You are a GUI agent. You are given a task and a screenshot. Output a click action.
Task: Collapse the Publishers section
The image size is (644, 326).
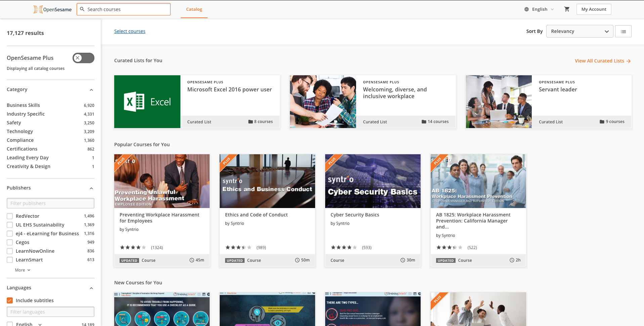tap(91, 188)
